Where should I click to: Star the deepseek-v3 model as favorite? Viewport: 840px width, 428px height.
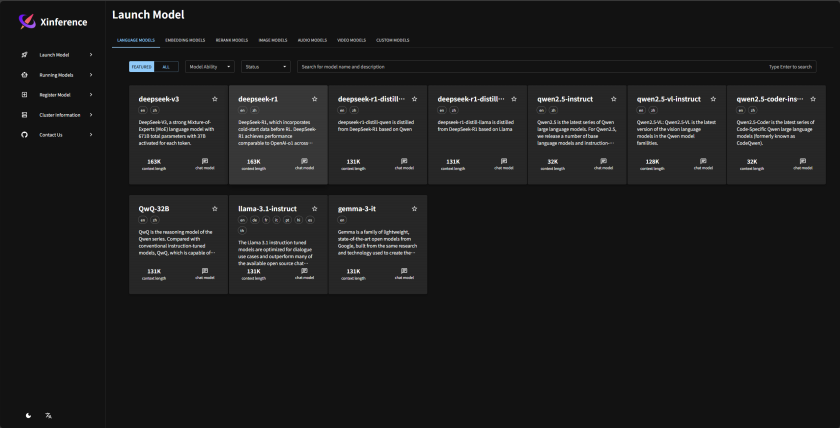point(215,99)
